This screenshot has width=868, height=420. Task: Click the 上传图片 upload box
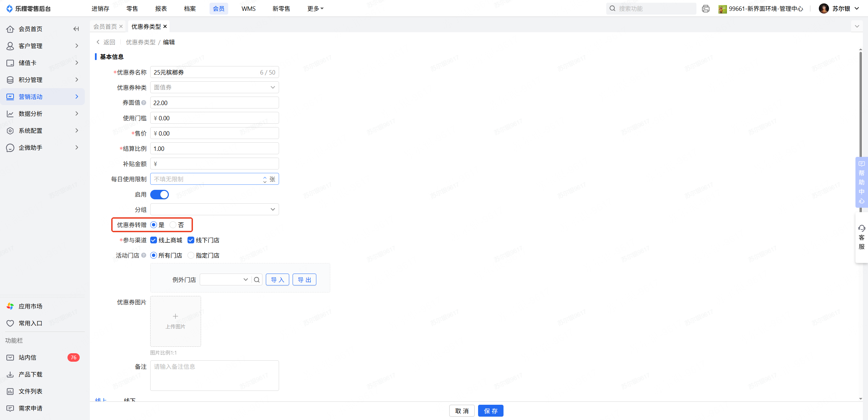tap(175, 321)
